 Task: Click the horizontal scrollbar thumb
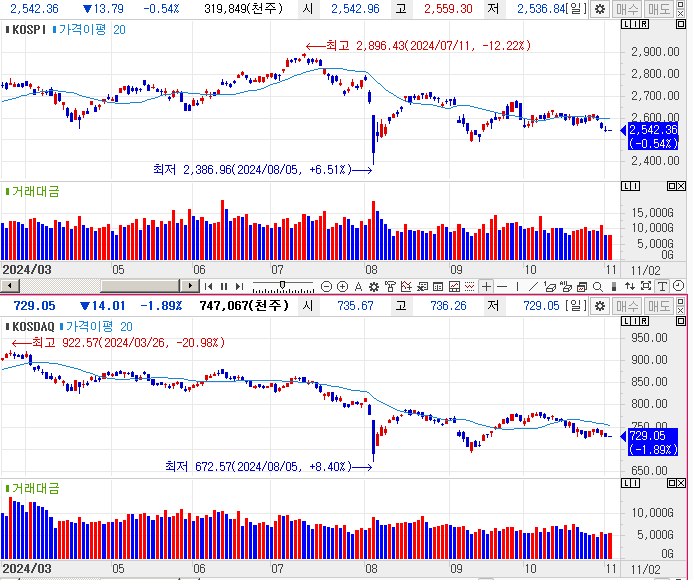[x=140, y=286]
